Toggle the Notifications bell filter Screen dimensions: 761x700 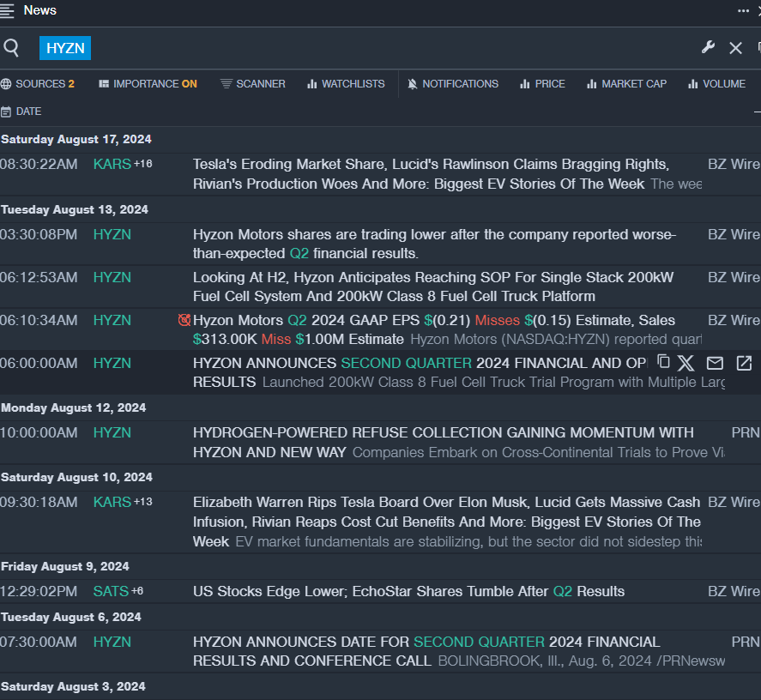pos(452,84)
